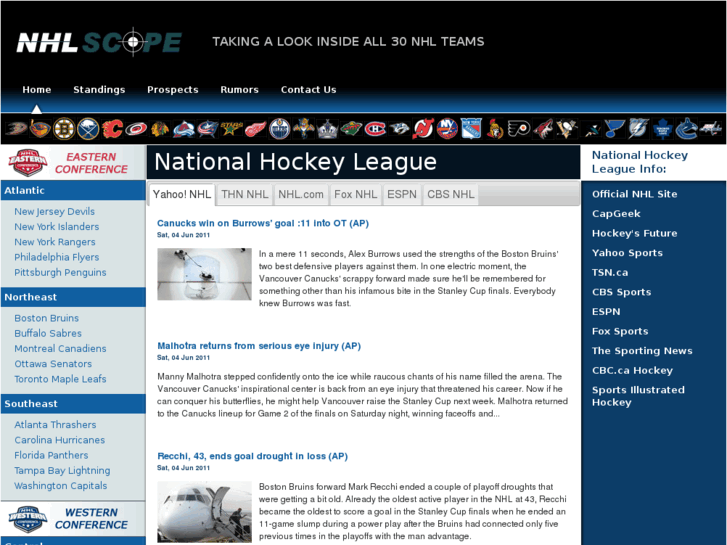This screenshot has width=727, height=545.
Task: Open the Recchi ends goal drought headline
Action: pyautogui.click(x=252, y=456)
